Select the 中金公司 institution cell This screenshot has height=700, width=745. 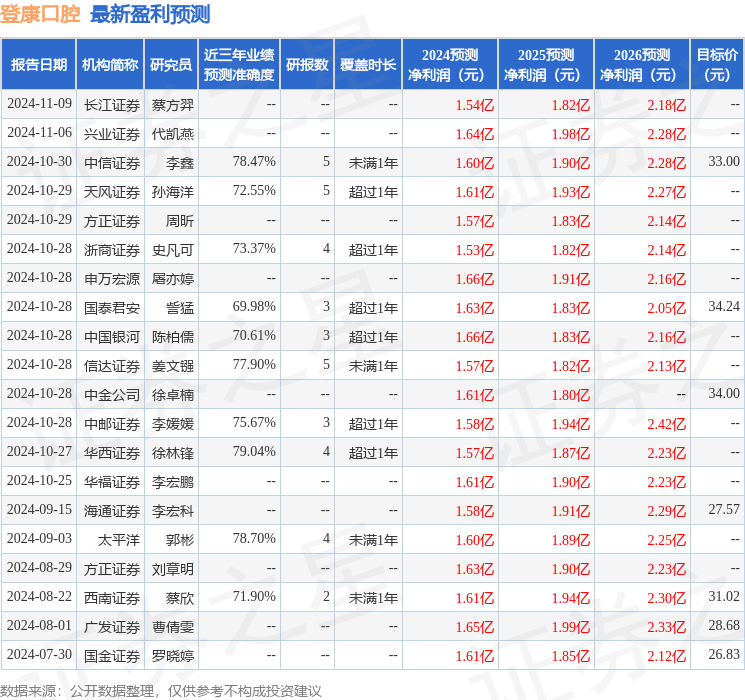pos(112,395)
